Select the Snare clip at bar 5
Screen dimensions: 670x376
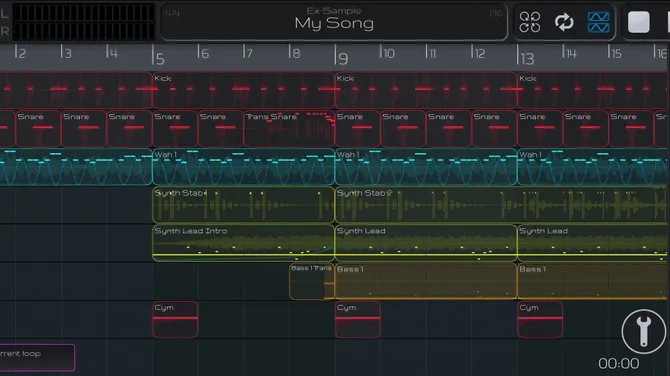175,128
